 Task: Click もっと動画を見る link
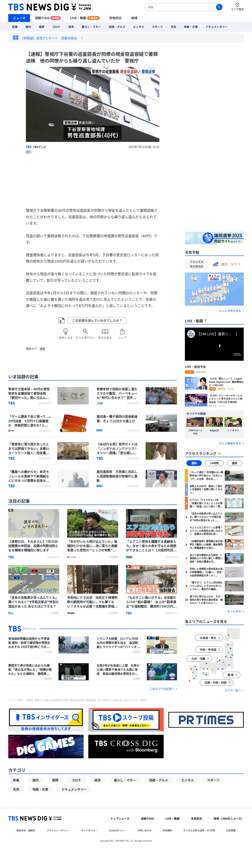231,443
